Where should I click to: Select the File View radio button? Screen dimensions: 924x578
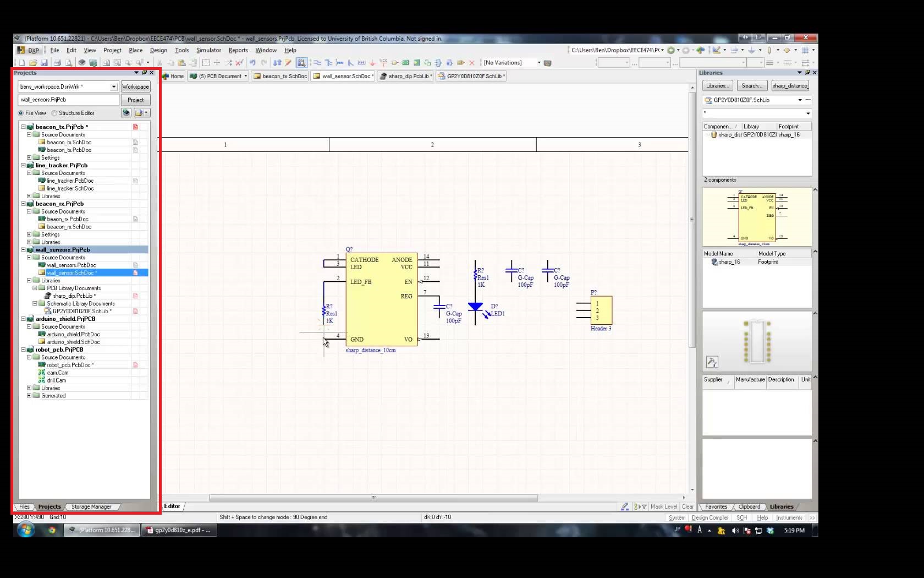point(21,113)
